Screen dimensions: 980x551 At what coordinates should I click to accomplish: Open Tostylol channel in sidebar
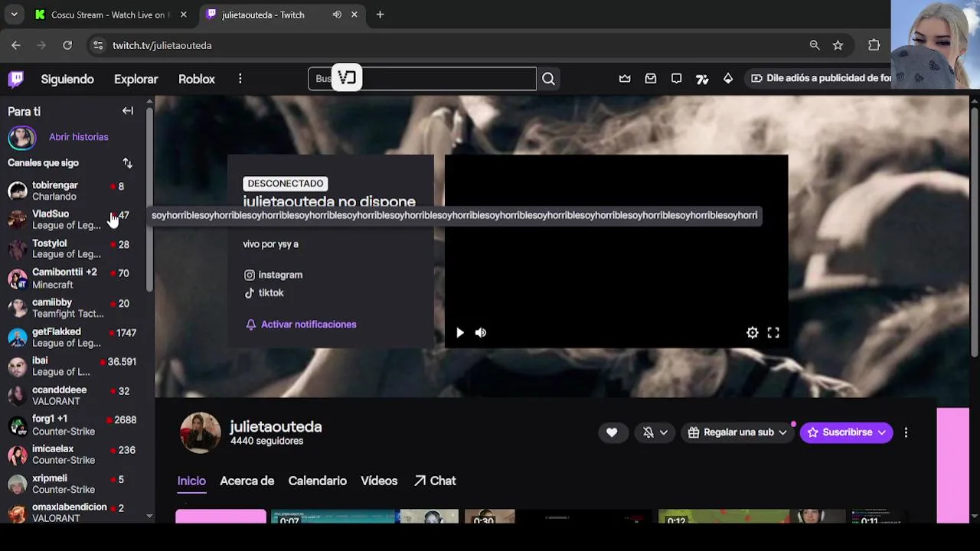click(x=73, y=249)
